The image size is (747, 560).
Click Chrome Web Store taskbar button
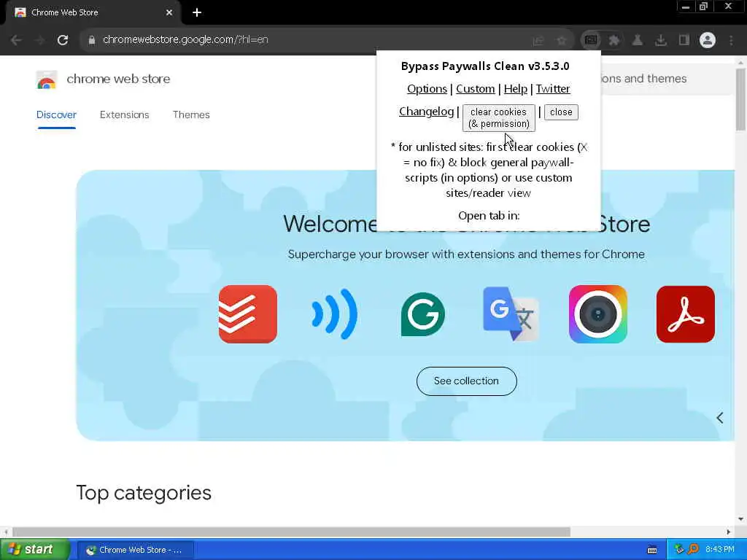(x=135, y=550)
